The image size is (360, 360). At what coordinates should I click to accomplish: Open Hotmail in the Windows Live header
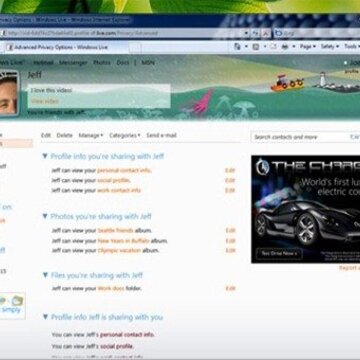pyautogui.click(x=43, y=62)
